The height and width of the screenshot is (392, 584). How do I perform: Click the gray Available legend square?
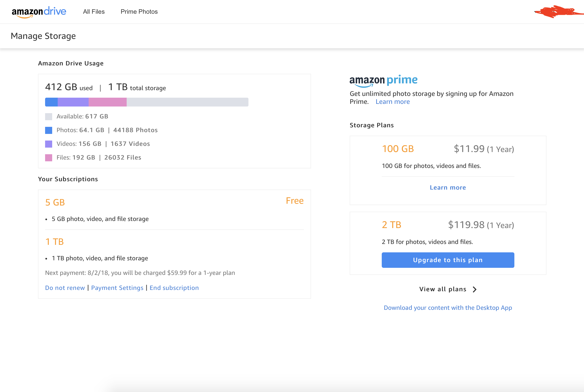49,116
